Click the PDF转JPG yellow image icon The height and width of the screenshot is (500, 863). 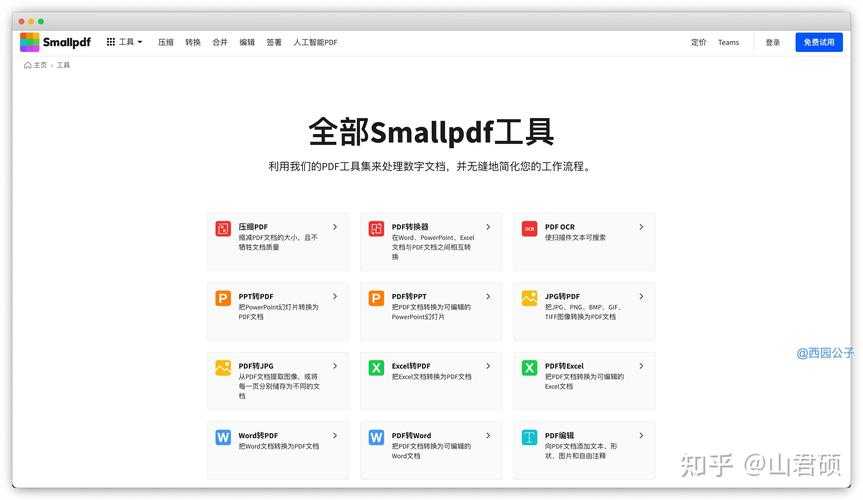point(223,367)
